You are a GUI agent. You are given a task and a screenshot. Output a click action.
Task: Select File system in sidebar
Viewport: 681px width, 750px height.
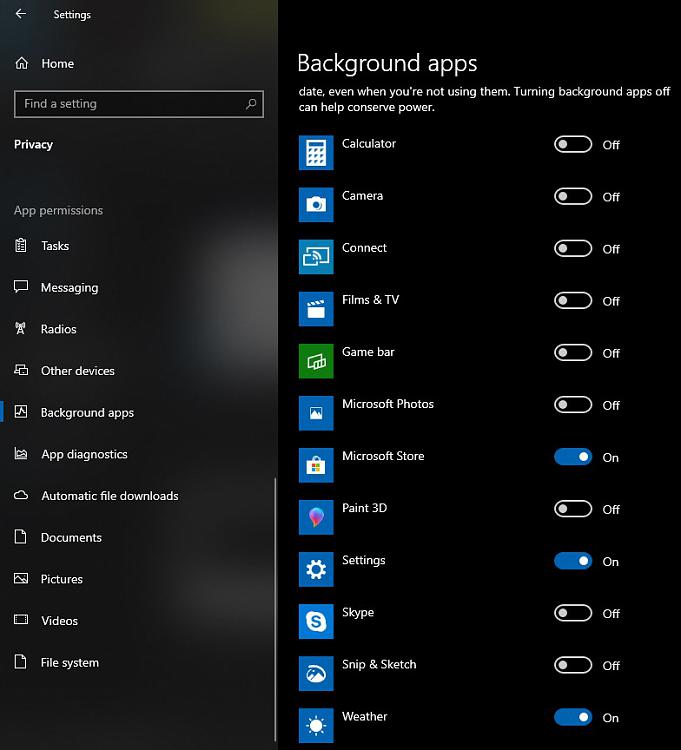(70, 663)
